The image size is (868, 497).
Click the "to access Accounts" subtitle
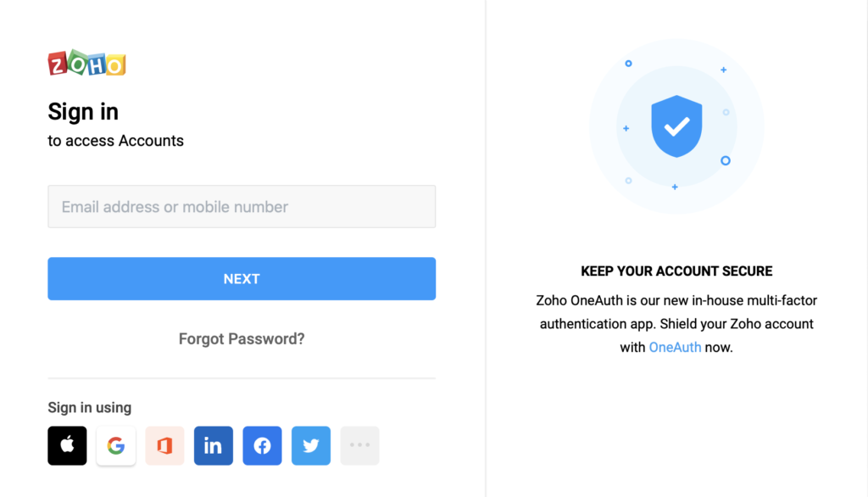click(x=115, y=141)
